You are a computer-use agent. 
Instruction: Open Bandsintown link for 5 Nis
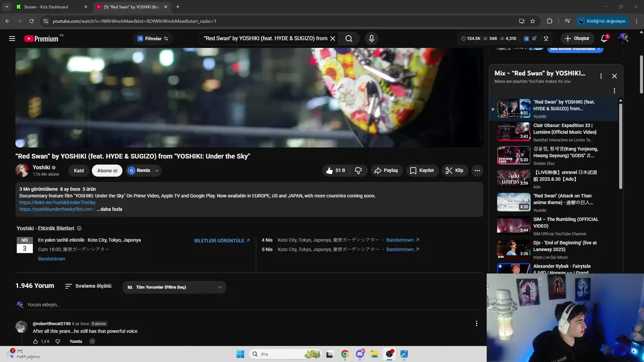pyautogui.click(x=403, y=249)
